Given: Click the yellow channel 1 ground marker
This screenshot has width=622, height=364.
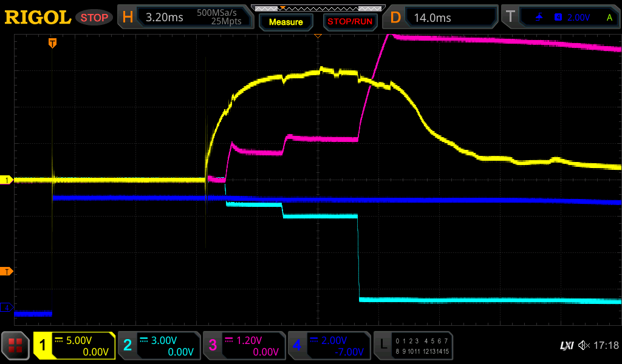Looking at the screenshot, I should 7,180.
